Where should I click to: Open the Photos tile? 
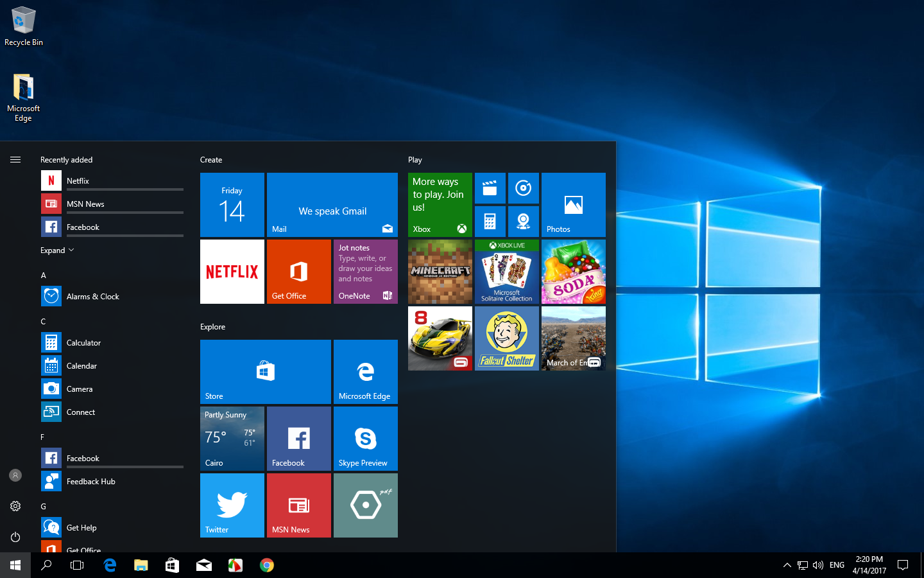(574, 205)
